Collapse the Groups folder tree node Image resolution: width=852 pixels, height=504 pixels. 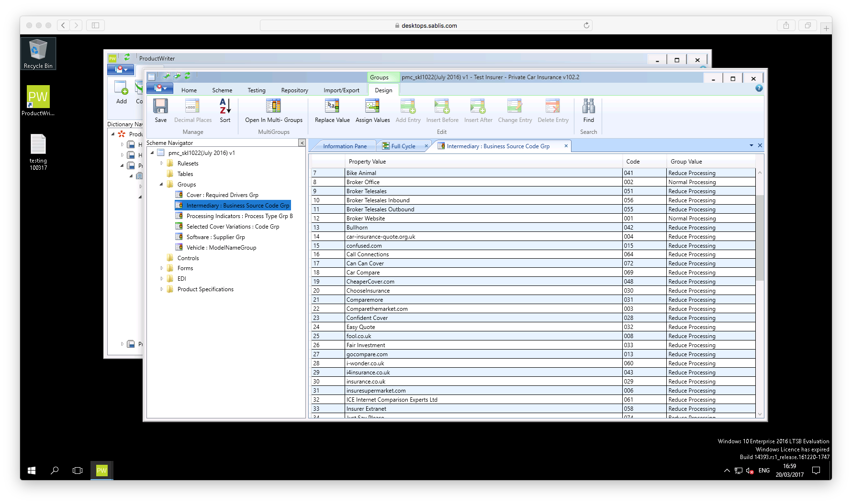point(161,184)
